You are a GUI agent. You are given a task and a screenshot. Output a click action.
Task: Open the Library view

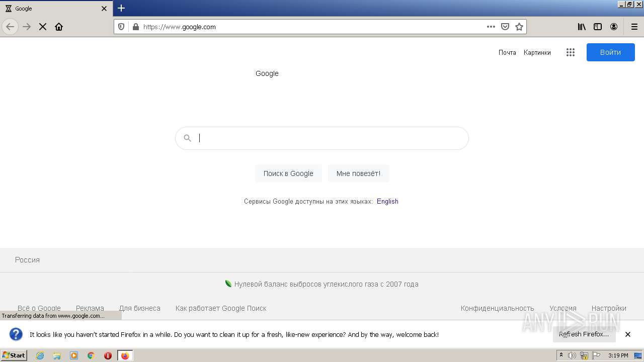click(x=582, y=27)
